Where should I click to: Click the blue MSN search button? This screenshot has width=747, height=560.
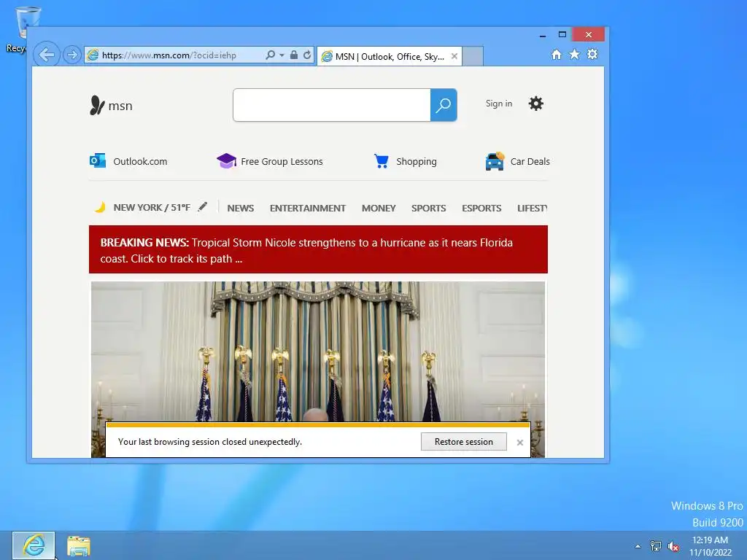point(444,105)
